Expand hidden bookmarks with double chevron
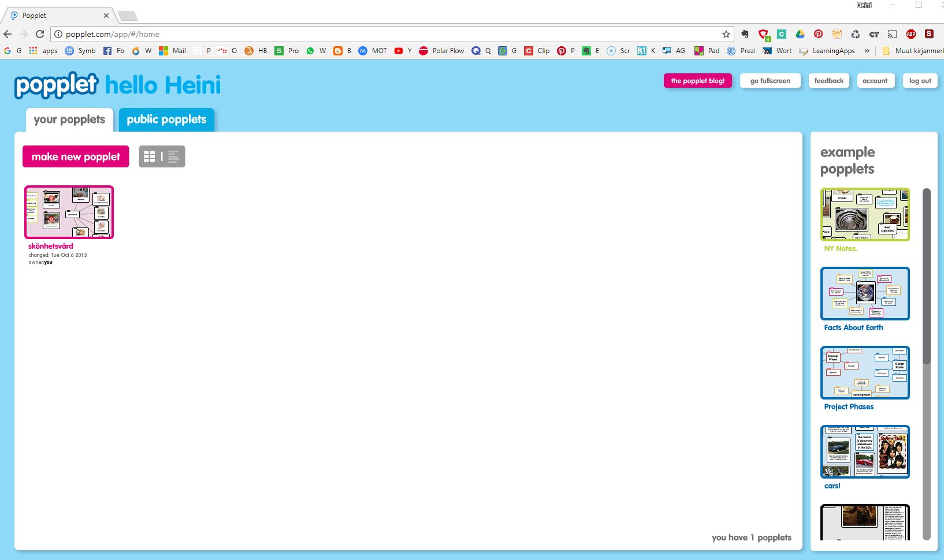Screen dimensions: 944x560 pyautogui.click(x=867, y=51)
